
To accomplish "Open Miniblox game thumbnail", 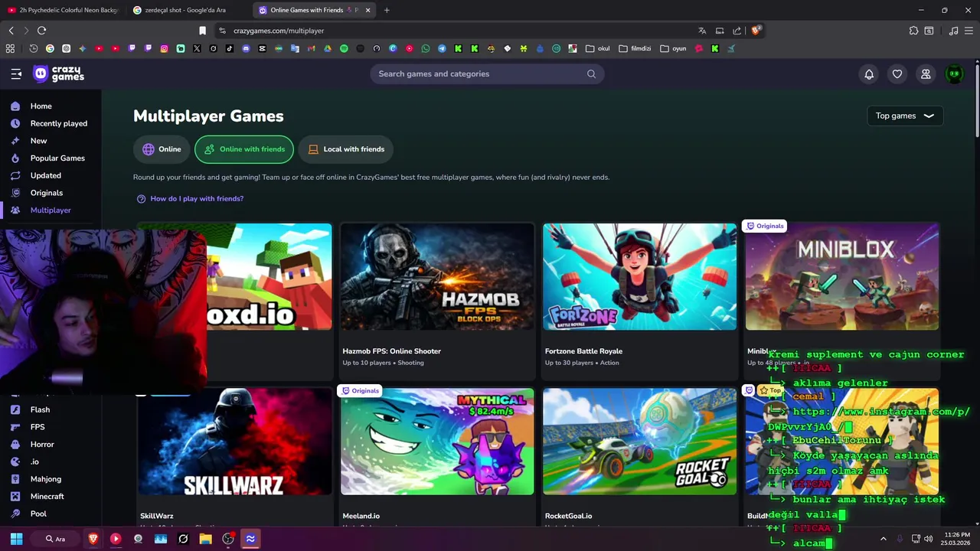I will pos(842,277).
